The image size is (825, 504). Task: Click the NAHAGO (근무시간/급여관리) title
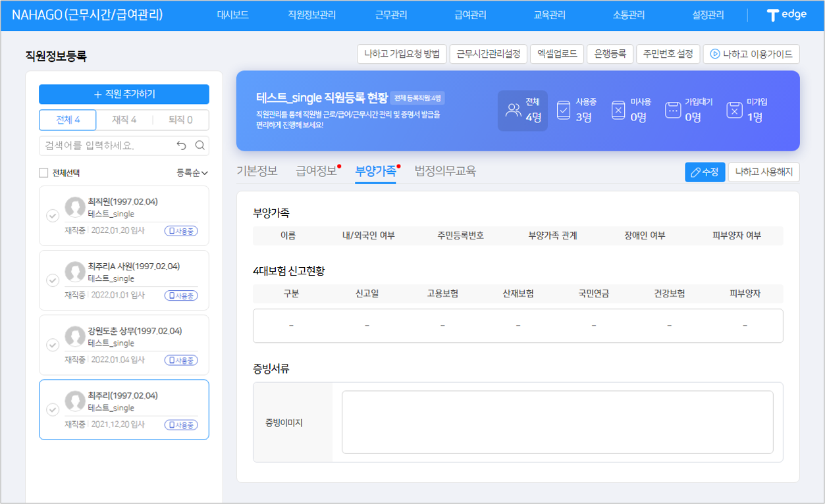(88, 15)
